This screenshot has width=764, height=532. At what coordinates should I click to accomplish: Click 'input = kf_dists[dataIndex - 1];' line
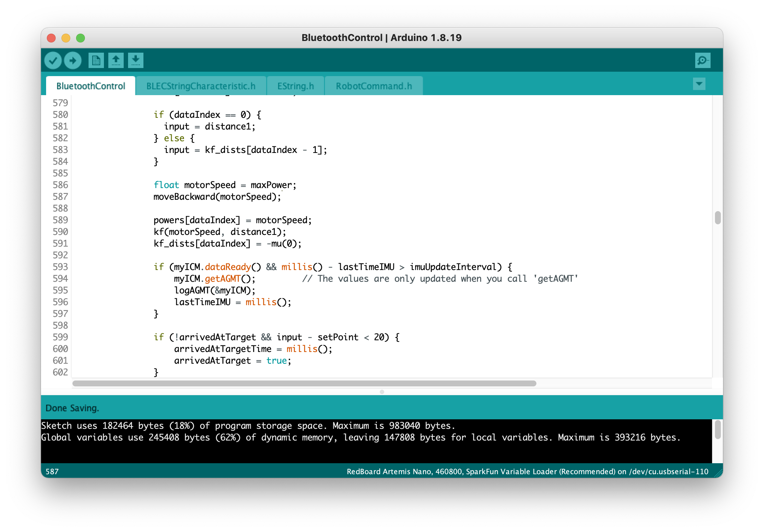coord(246,150)
